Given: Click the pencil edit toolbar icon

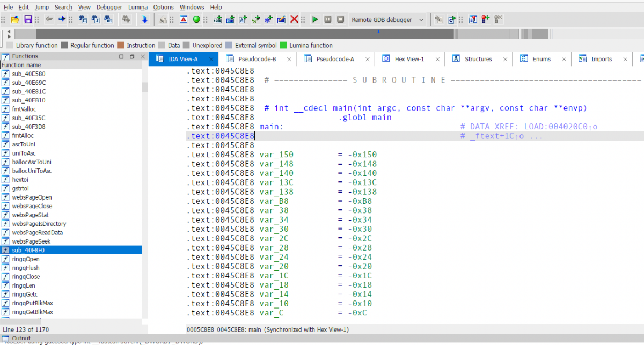Looking at the screenshot, I should coord(281,19).
